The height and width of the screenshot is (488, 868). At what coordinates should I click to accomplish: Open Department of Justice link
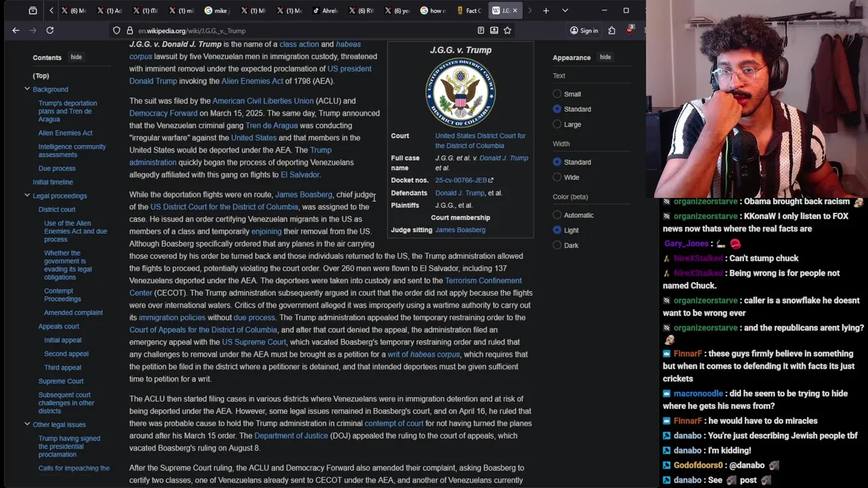291,436
